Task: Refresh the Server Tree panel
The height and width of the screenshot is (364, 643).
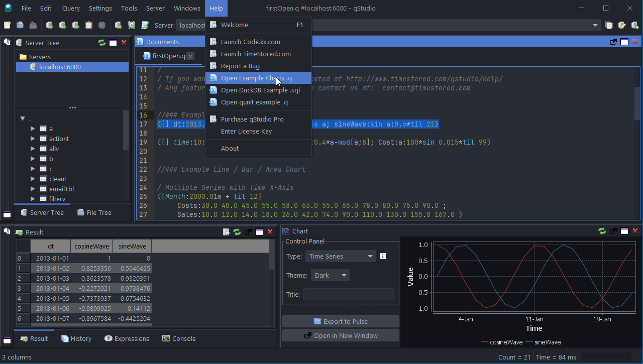Action: coord(102,43)
